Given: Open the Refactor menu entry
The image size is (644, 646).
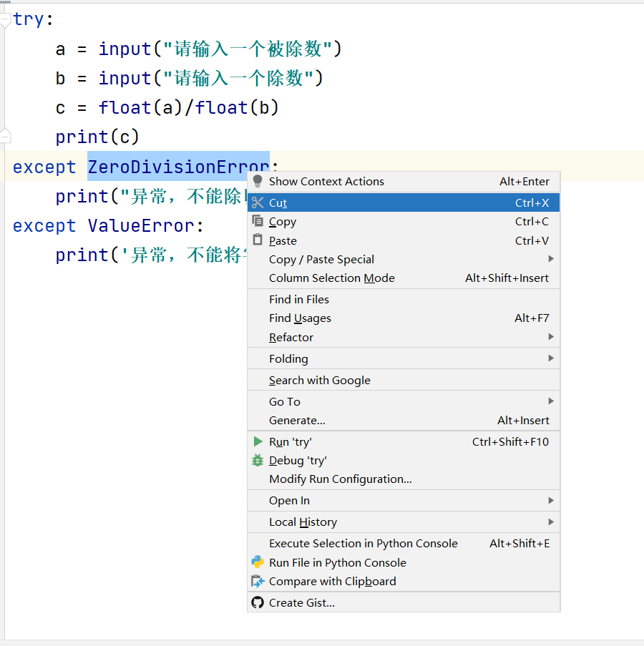Looking at the screenshot, I should tap(404, 337).
